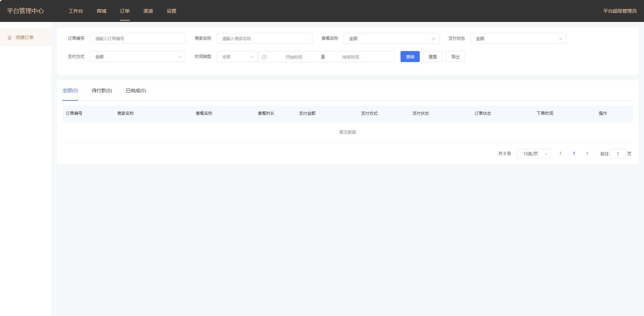This screenshot has width=644, height=316.
Task: Go to next page arrow
Action: point(587,154)
